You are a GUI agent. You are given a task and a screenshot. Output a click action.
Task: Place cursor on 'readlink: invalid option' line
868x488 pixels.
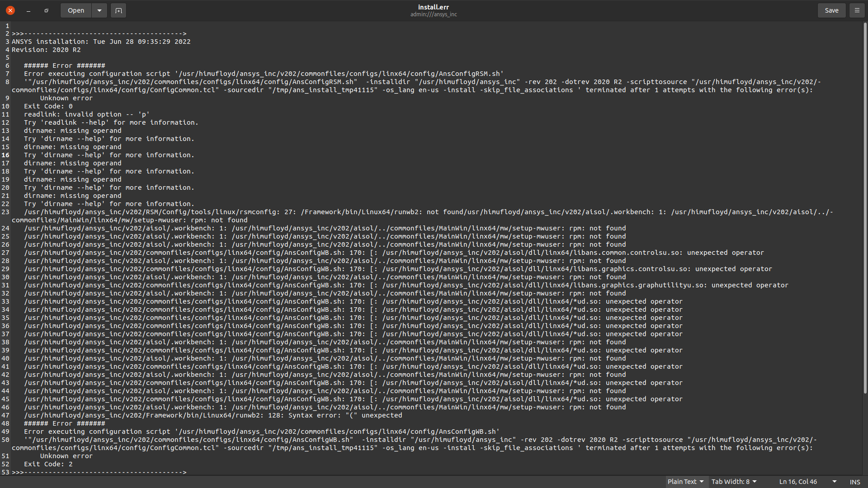point(86,114)
